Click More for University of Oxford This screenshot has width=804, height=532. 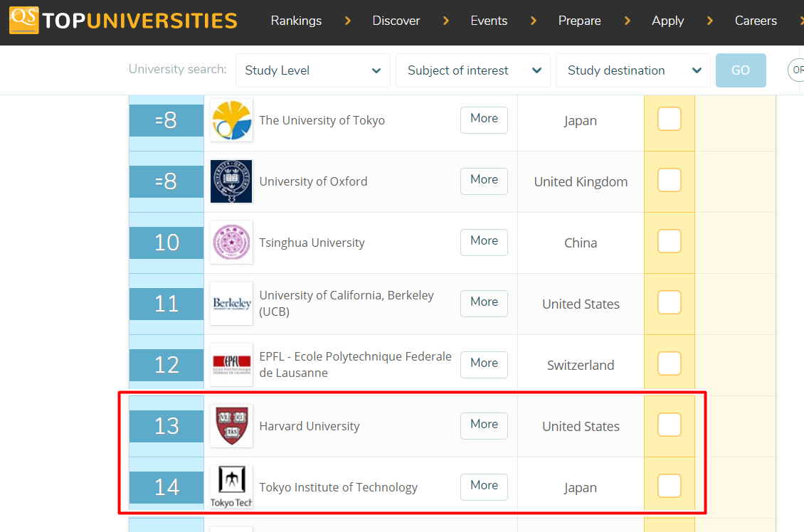pyautogui.click(x=484, y=181)
